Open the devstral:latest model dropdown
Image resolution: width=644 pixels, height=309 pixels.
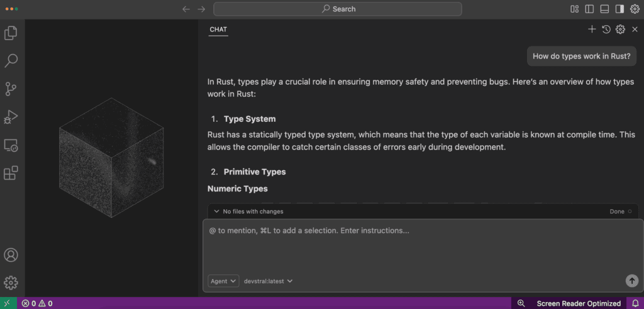point(268,281)
